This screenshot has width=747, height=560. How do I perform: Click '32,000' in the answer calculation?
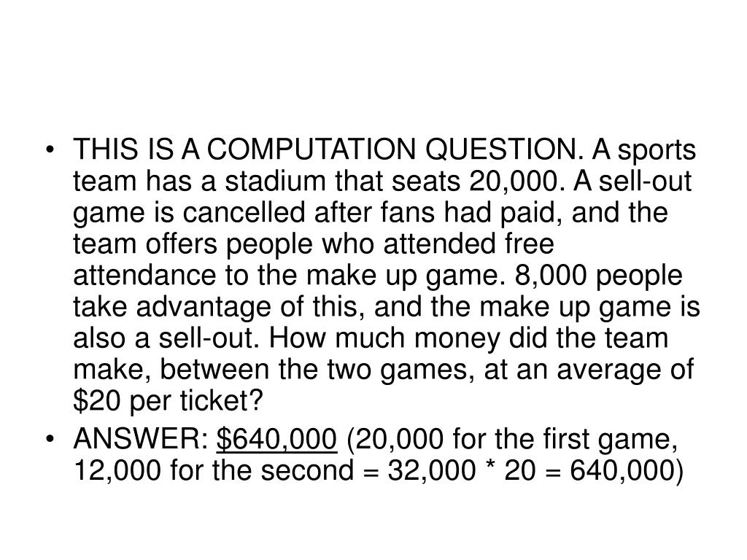pyautogui.click(x=432, y=470)
